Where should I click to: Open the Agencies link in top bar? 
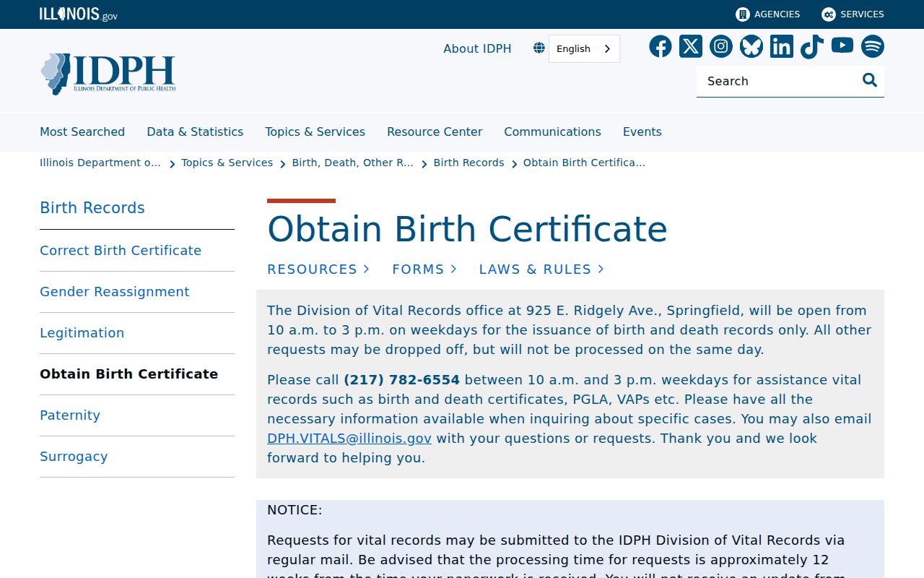point(767,14)
